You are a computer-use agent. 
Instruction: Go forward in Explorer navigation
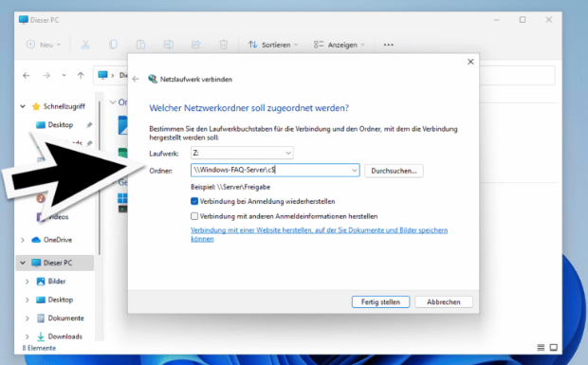pos(46,75)
